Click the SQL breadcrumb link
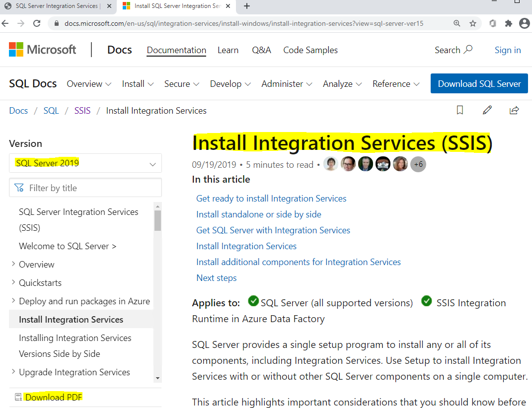 [51, 111]
